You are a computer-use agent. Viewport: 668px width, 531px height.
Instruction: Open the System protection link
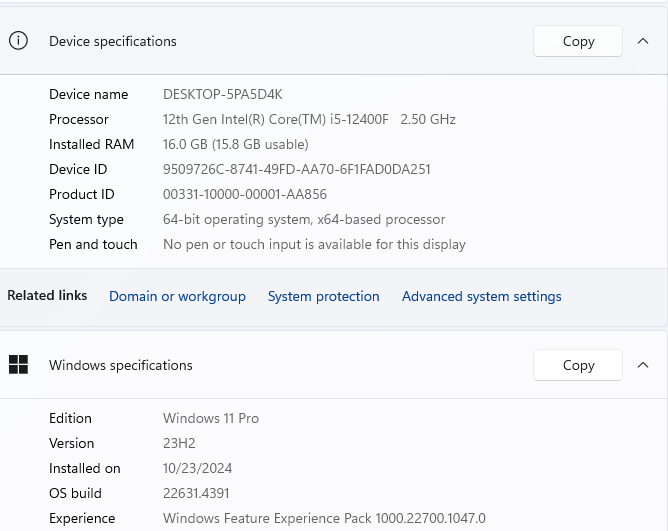[x=323, y=296]
